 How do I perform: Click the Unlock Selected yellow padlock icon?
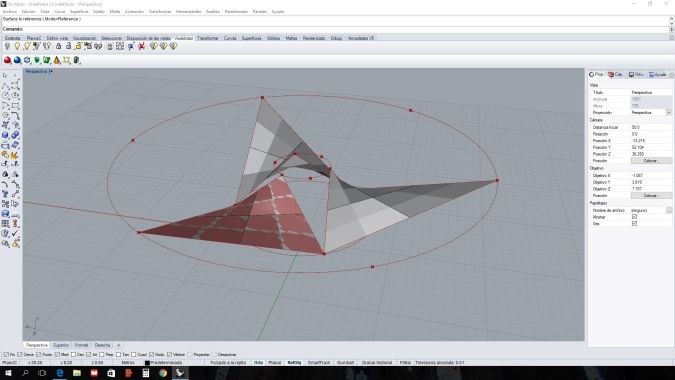tap(78, 46)
